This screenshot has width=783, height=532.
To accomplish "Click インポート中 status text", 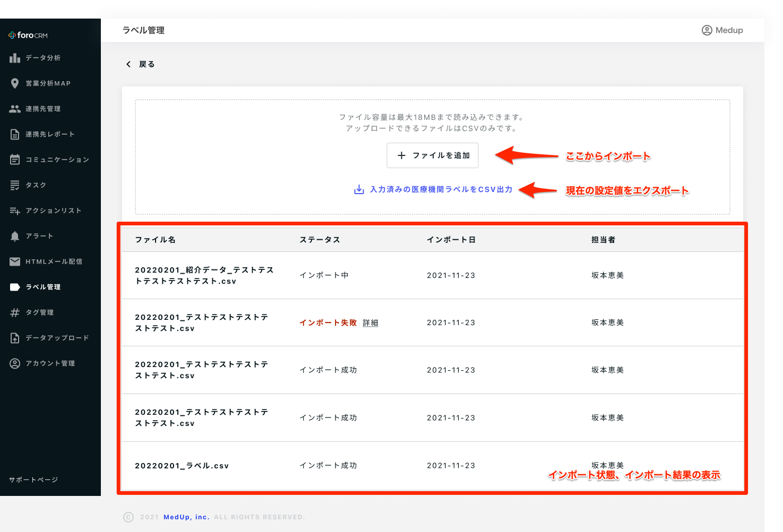I will pyautogui.click(x=324, y=275).
